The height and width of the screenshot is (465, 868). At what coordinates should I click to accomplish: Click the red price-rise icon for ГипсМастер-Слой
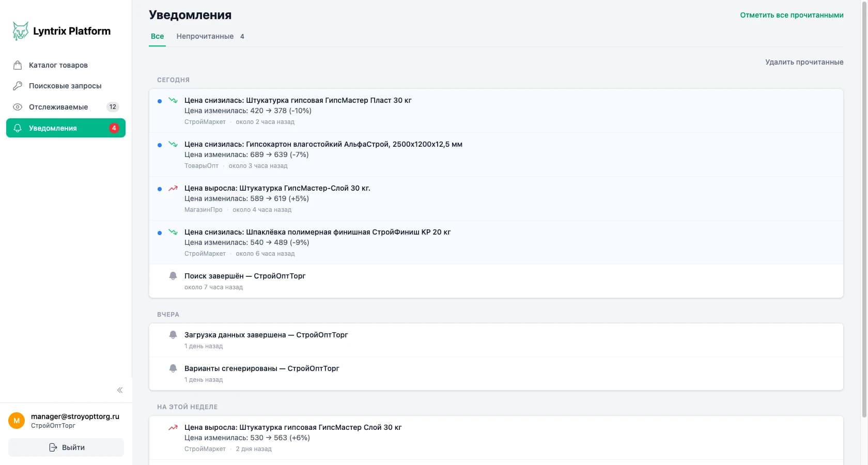[x=173, y=188]
